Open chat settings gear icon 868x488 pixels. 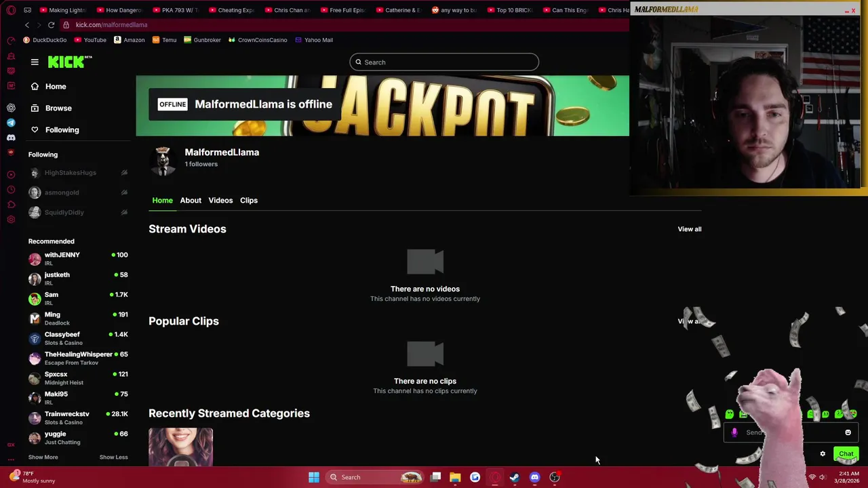tap(823, 454)
